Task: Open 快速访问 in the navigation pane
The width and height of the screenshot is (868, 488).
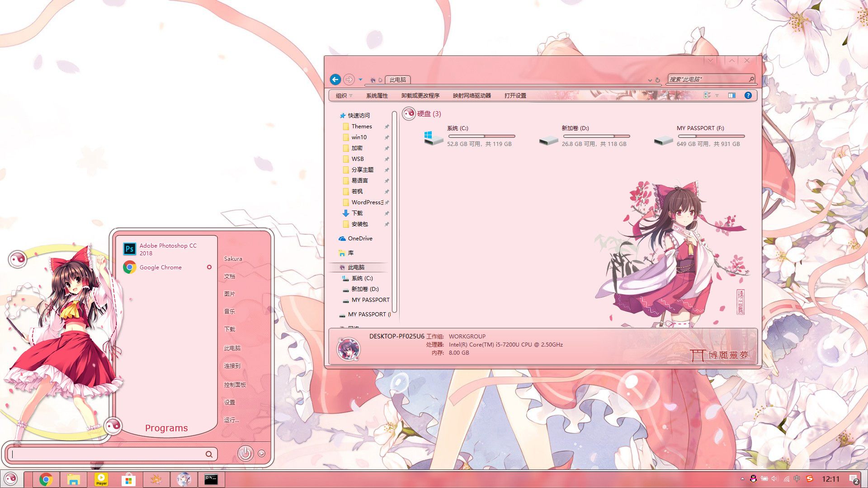Action: pos(359,115)
